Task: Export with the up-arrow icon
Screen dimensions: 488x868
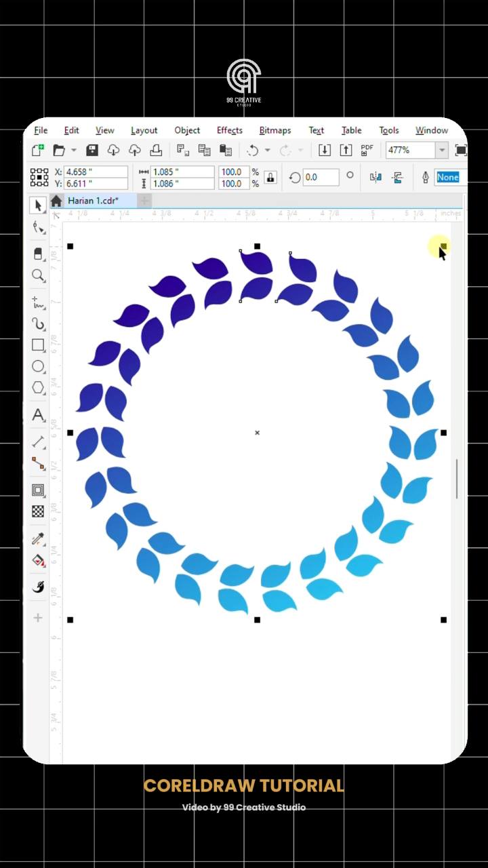Action: (346, 150)
